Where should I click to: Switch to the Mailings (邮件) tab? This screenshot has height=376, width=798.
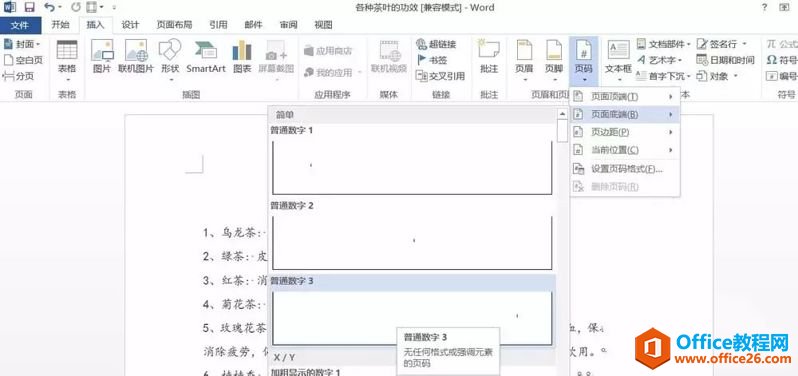coord(253,25)
